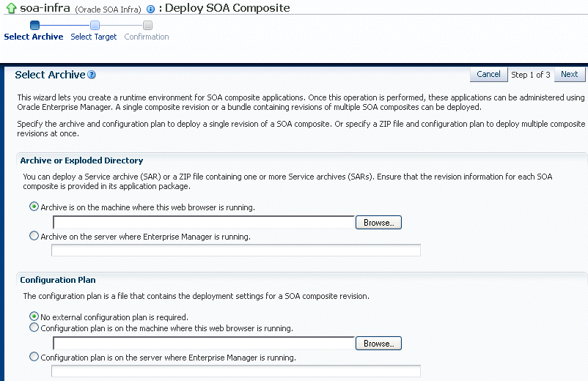Browse for an archive file
588x381 pixels.
tap(379, 223)
